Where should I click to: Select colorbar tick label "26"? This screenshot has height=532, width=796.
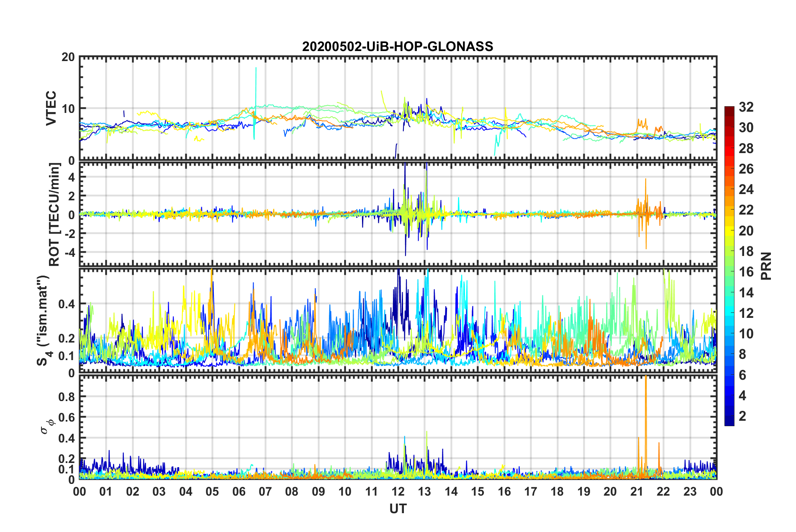pyautogui.click(x=746, y=169)
